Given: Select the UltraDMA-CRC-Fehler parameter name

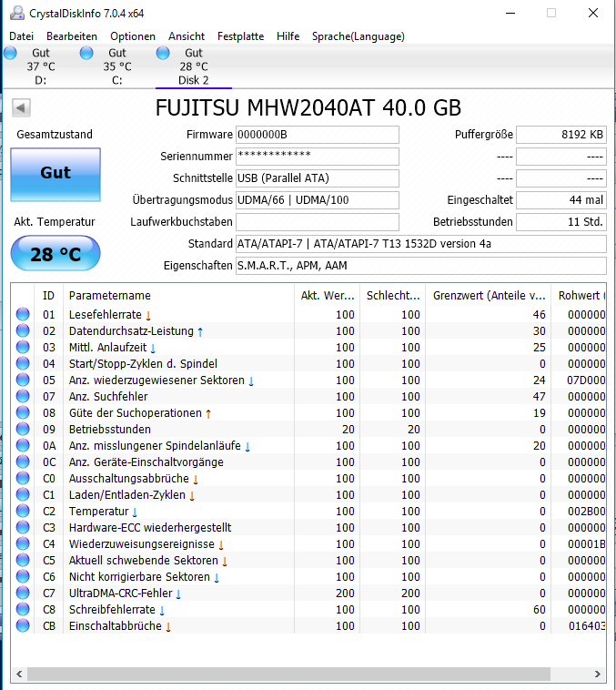Looking at the screenshot, I should click(x=125, y=594).
